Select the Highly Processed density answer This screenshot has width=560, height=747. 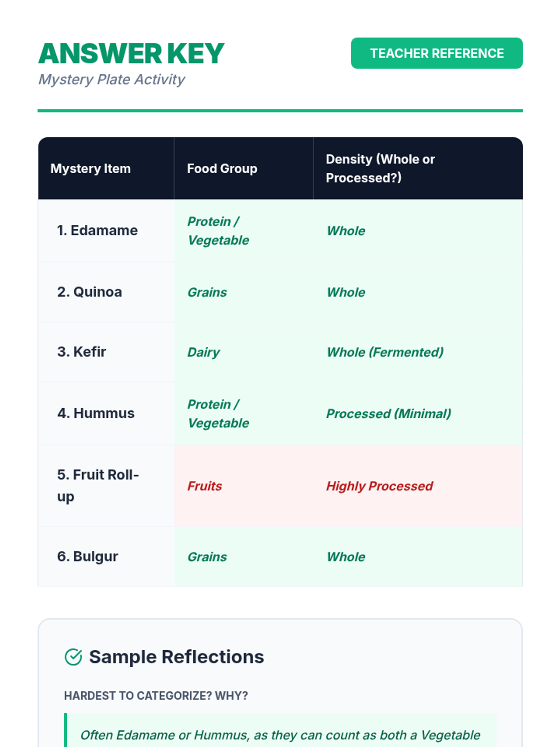(379, 486)
